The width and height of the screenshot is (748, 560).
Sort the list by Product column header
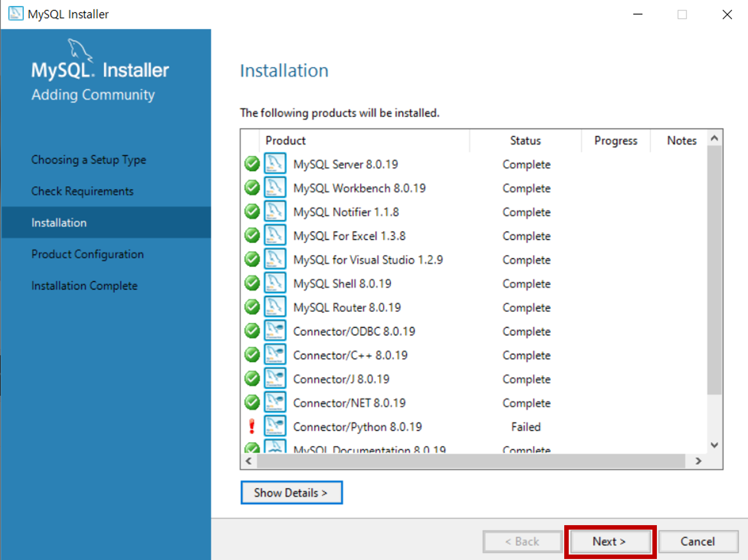(365, 141)
